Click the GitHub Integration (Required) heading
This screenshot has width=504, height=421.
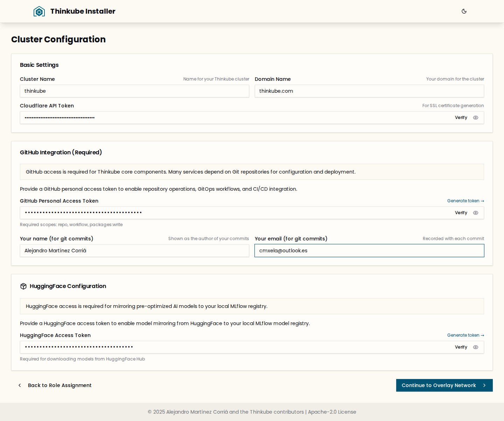tap(61, 153)
